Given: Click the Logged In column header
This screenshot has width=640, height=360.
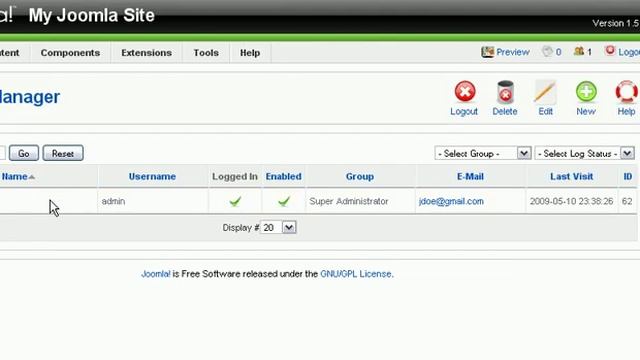Looking at the screenshot, I should (235, 176).
